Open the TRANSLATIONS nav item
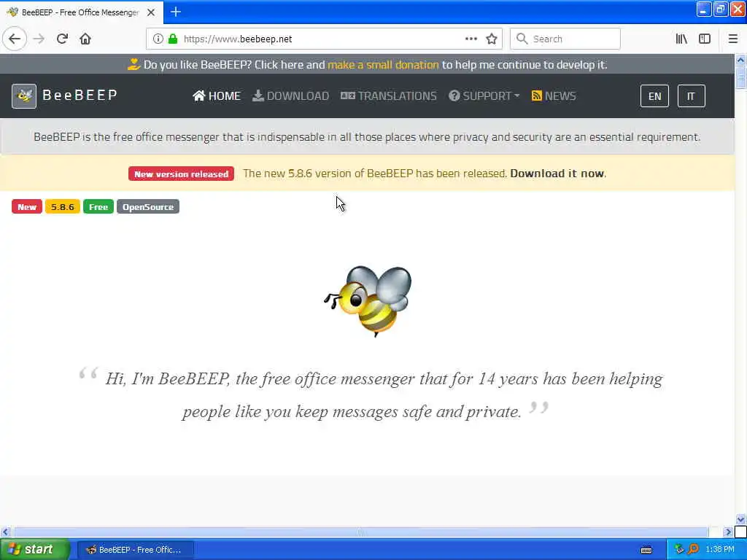Screen dimensions: 747x560 (x=389, y=96)
